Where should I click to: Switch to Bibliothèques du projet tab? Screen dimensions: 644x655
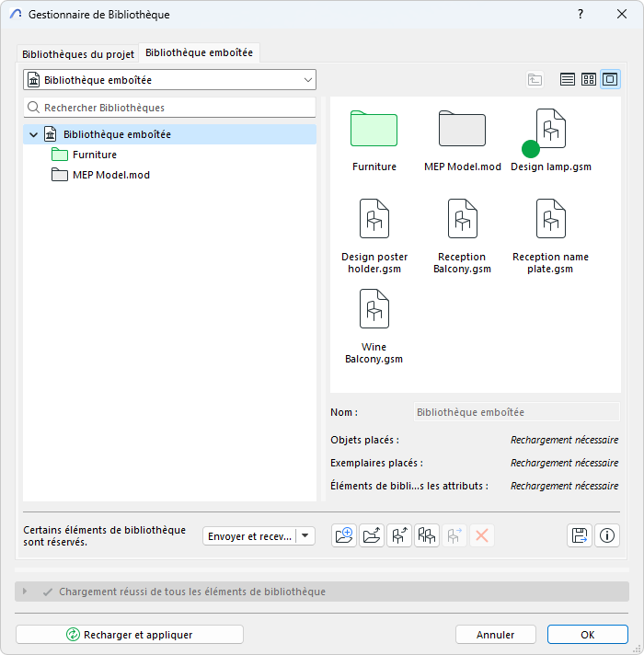coord(78,54)
